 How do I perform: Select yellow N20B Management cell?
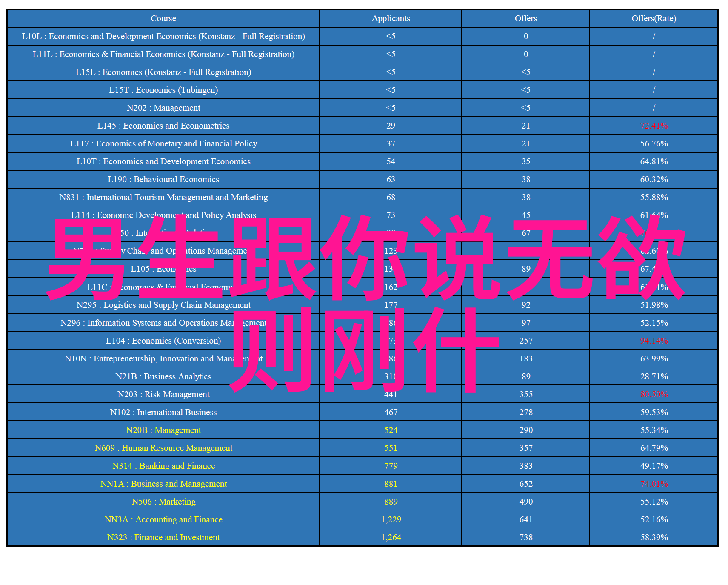(x=163, y=430)
